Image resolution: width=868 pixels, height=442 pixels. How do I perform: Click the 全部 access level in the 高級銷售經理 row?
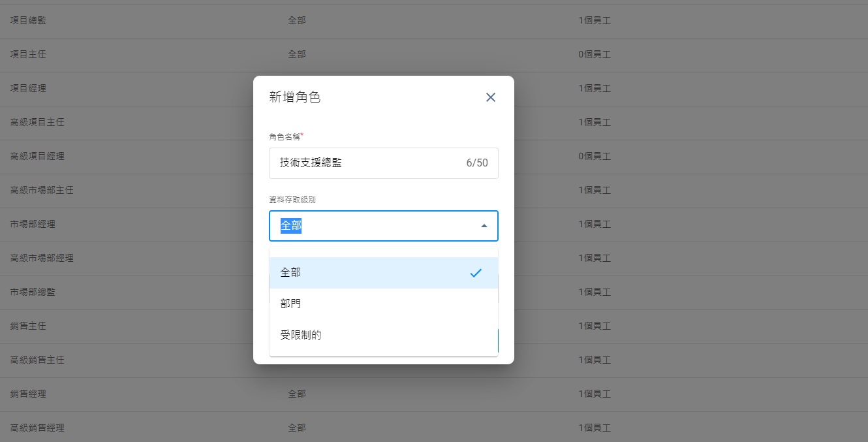pos(296,428)
